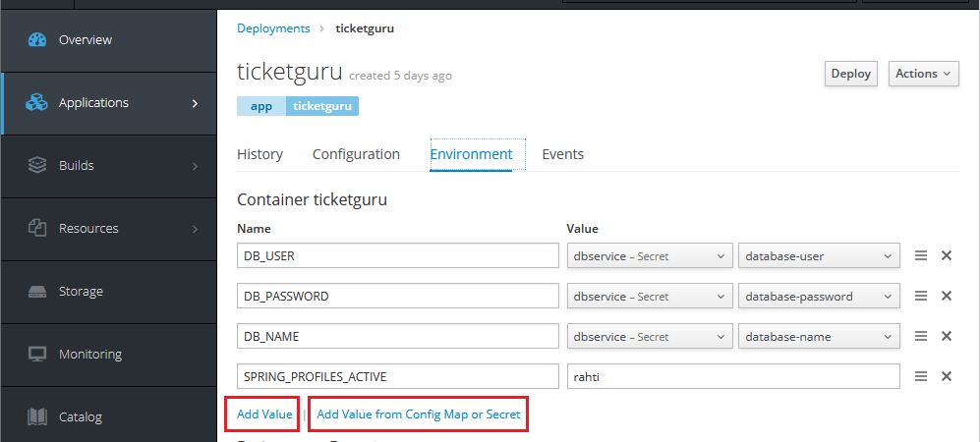Viewport: 980px width, 442px height.
Task: Click the Storage drive icon
Action: pyautogui.click(x=37, y=292)
